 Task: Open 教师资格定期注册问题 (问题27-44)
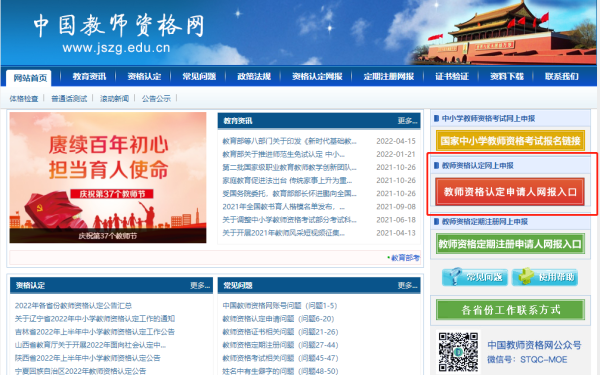coord(280,345)
